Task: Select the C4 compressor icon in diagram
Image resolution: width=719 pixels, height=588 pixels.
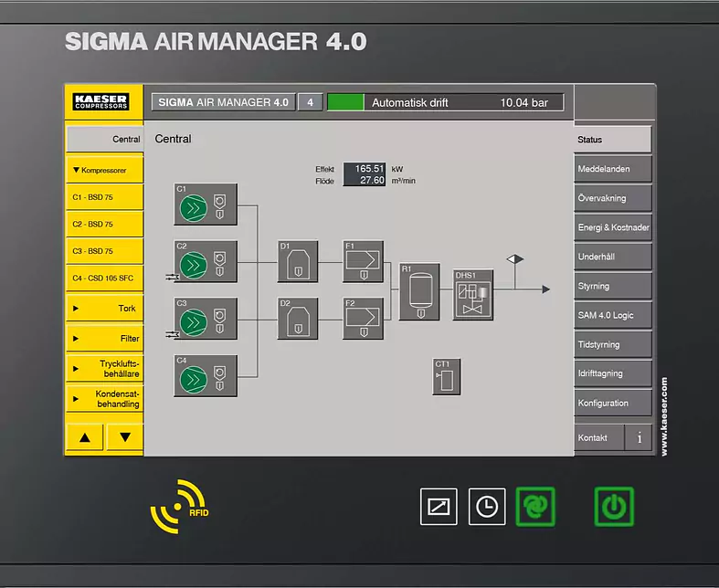Action: coord(205,375)
